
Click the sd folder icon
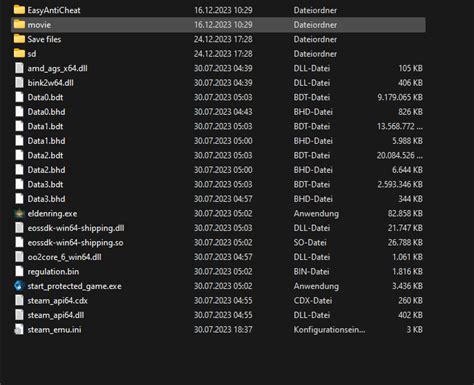19,54
